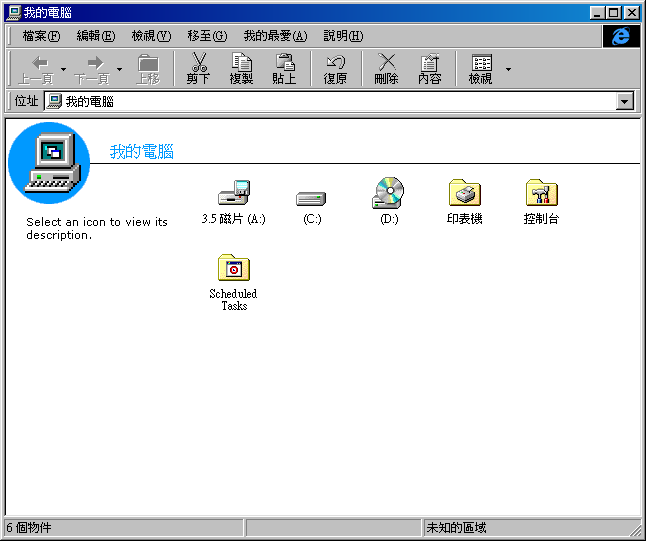Viewport: 646px width, 542px height.
Task: Click the Scheduled Tasks label text
Action: pos(234,299)
